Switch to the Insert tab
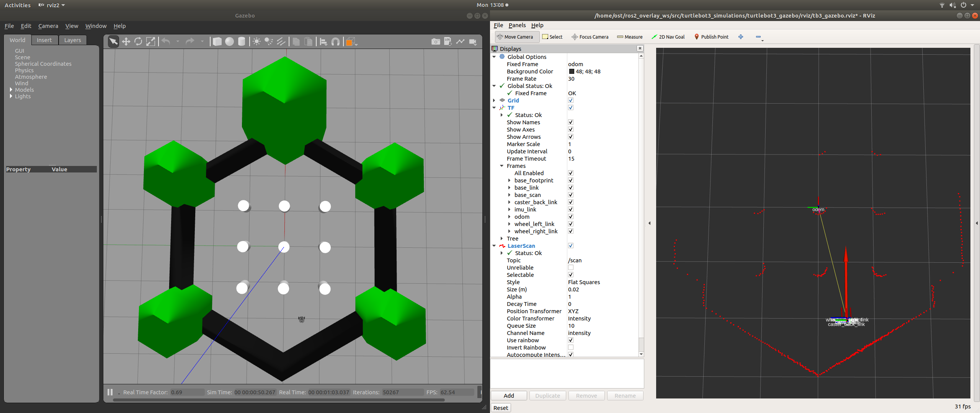This screenshot has width=980, height=413. 44,40
